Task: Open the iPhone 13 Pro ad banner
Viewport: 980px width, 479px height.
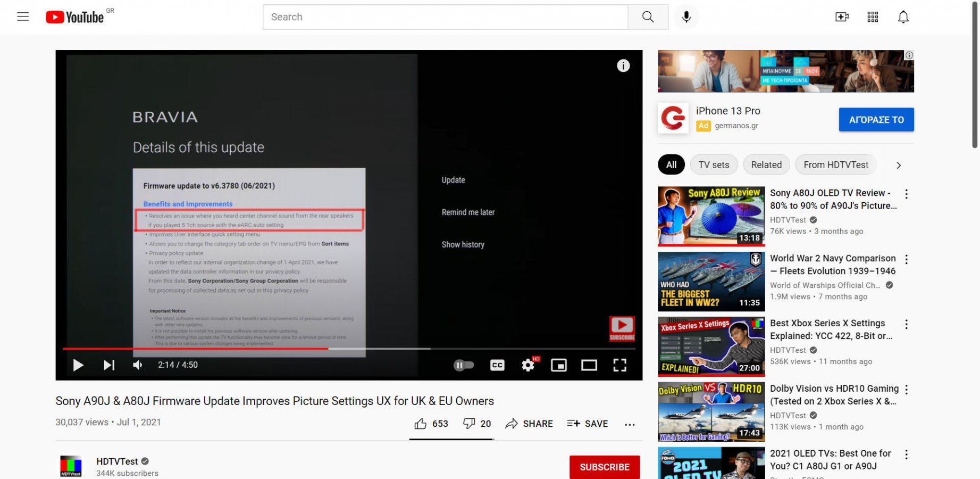Action: coord(785,71)
